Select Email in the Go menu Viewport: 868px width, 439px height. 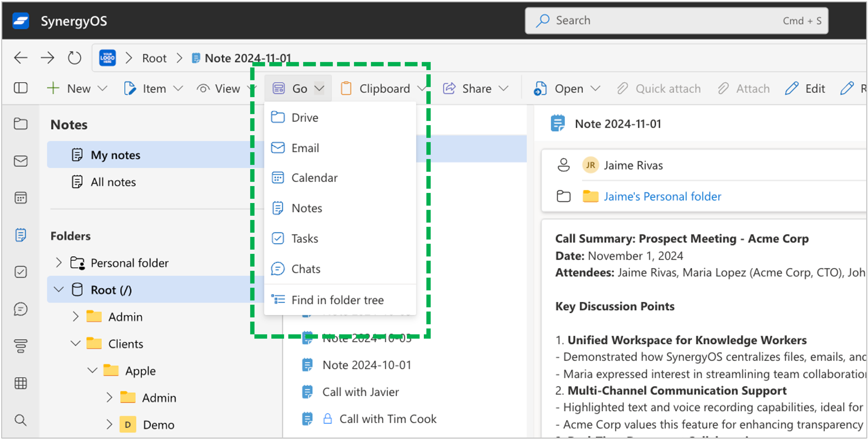point(340,148)
